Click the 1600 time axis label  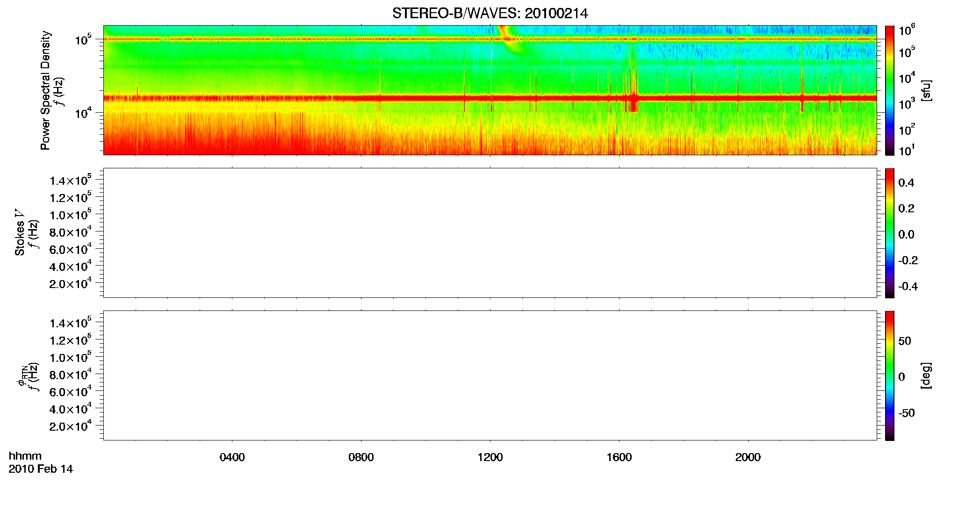pos(619,457)
